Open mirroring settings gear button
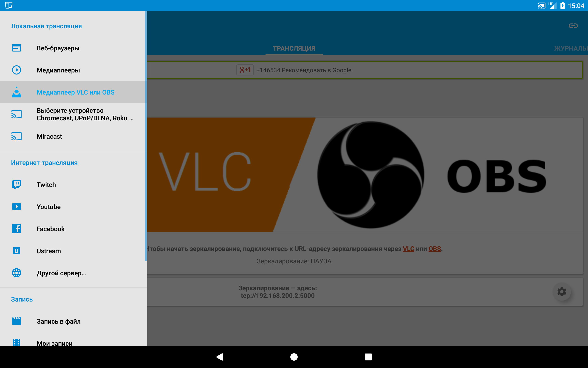Image resolution: width=588 pixels, height=368 pixels. pyautogui.click(x=562, y=292)
